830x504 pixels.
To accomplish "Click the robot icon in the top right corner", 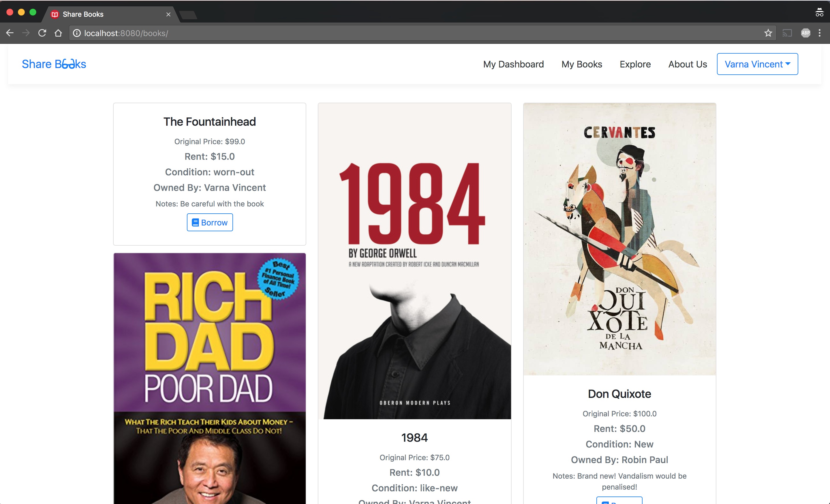I will coord(820,12).
